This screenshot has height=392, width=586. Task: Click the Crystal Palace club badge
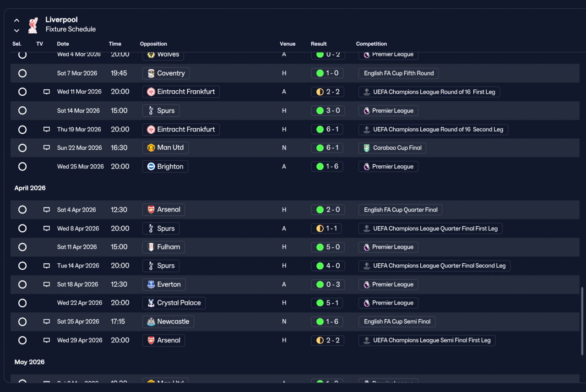click(151, 303)
